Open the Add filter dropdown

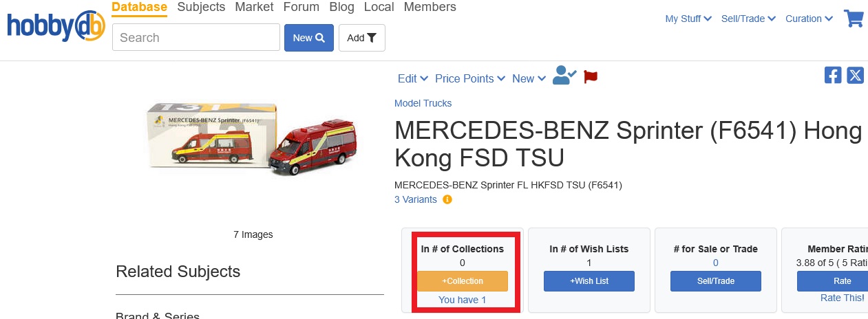point(361,38)
